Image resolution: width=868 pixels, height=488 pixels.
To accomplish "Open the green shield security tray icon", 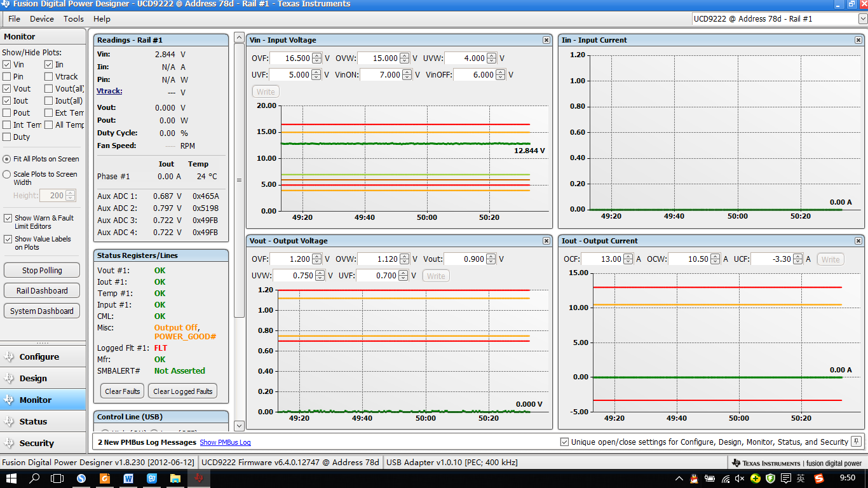I will coord(771,478).
